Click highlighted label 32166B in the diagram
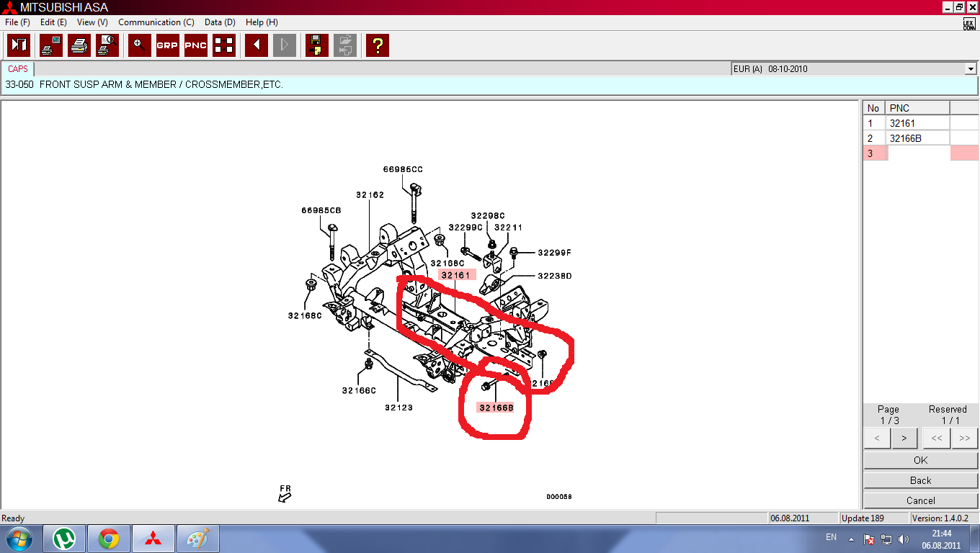Viewport: 980px width, 553px height. tap(496, 408)
